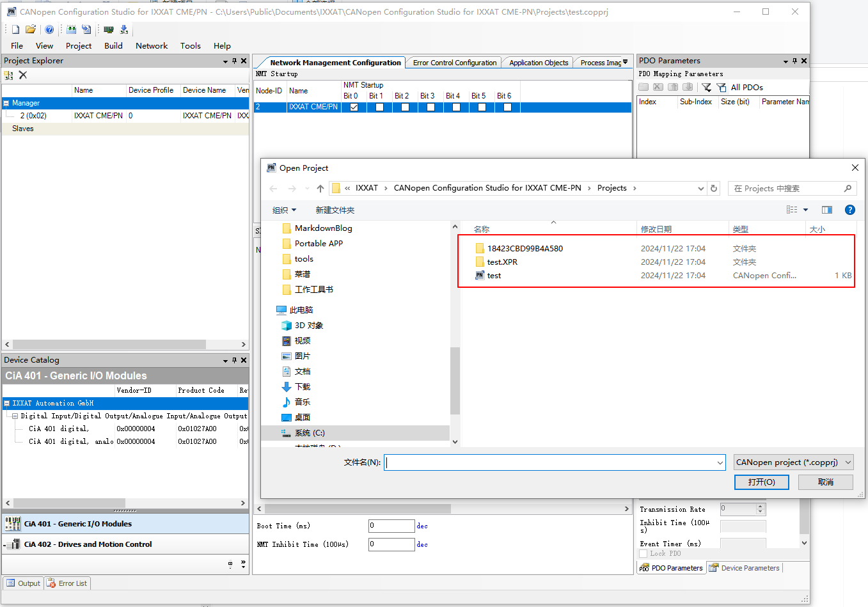Collapse the Digital Input/Digital Output catalog node
The image size is (868, 607).
15,416
